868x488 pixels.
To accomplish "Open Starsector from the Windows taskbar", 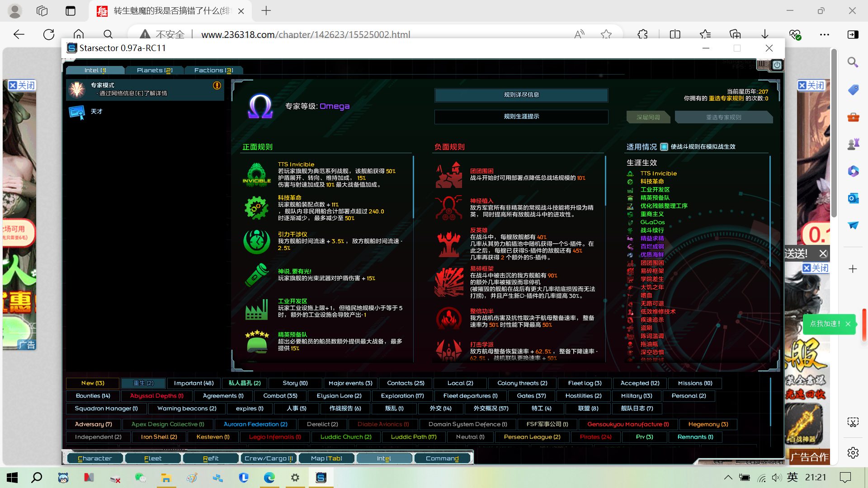I will coord(321,478).
